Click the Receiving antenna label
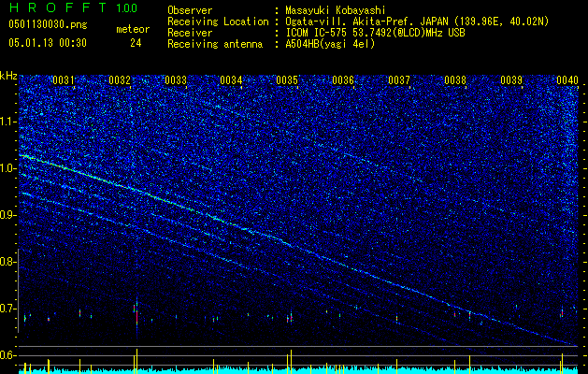The width and height of the screenshot is (588, 374). click(x=215, y=44)
